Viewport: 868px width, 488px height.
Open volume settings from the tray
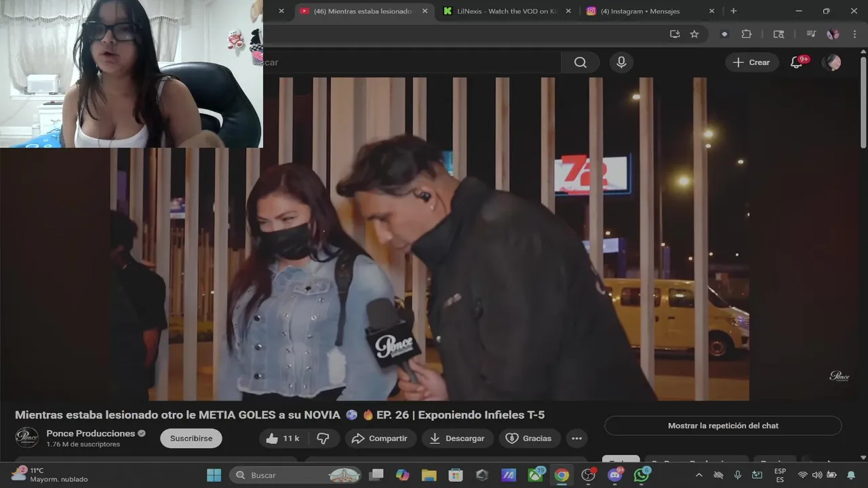[x=816, y=475]
